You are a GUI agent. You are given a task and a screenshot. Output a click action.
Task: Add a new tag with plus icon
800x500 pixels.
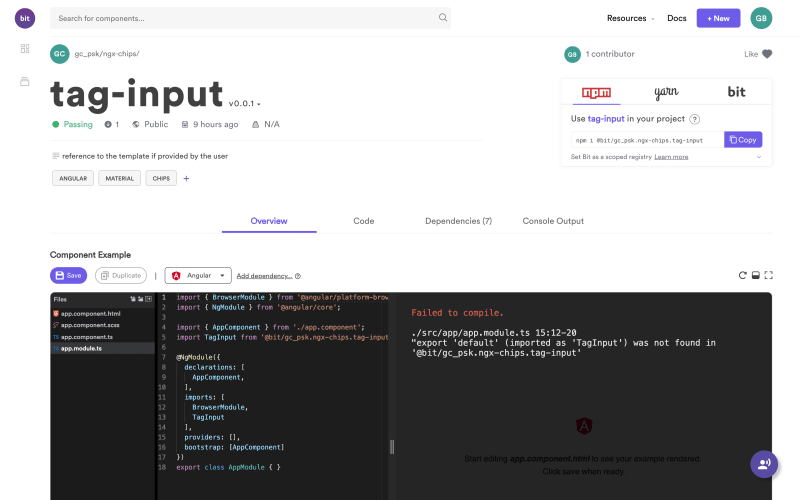coord(186,179)
